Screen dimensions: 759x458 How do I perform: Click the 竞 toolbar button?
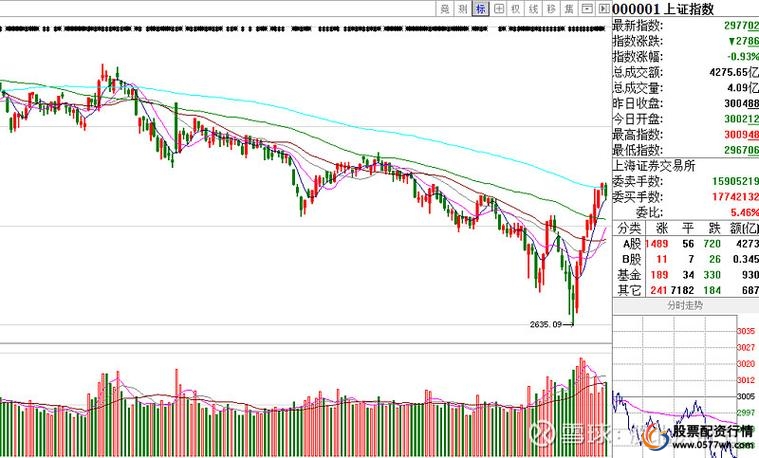click(x=445, y=9)
